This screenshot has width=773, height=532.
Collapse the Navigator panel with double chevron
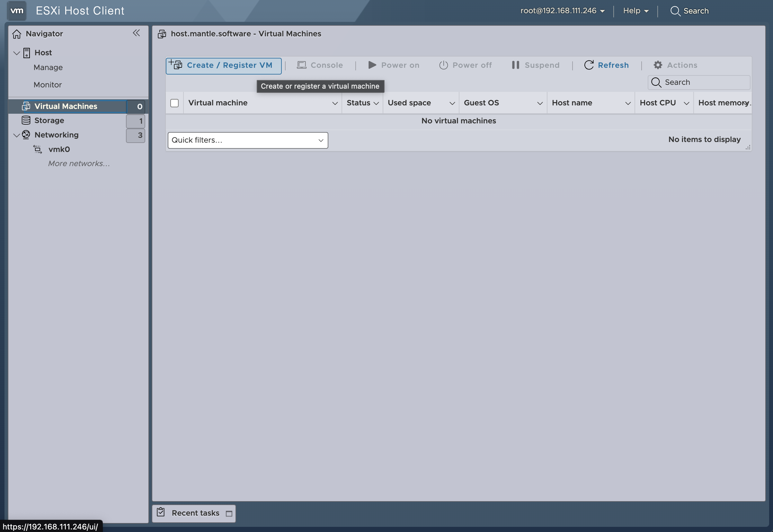coord(136,33)
